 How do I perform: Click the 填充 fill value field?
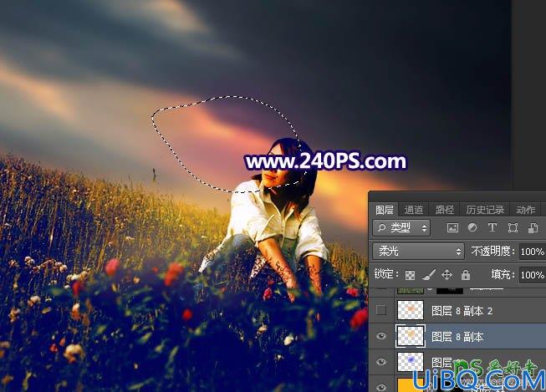click(x=533, y=275)
